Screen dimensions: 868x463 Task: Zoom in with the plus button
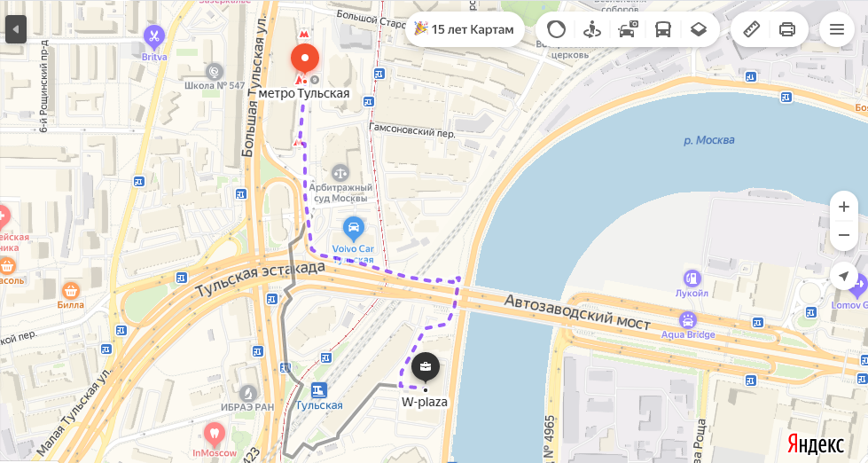point(844,207)
